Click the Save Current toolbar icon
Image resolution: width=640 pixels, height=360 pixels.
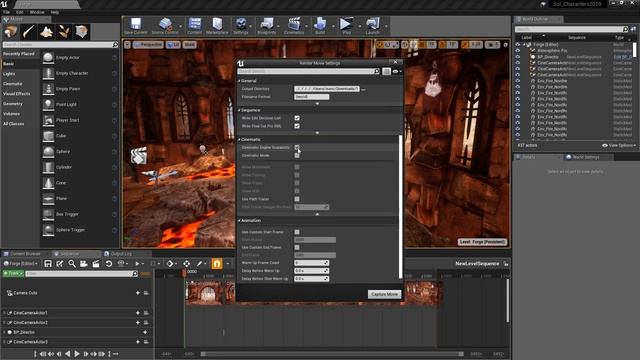point(136,26)
